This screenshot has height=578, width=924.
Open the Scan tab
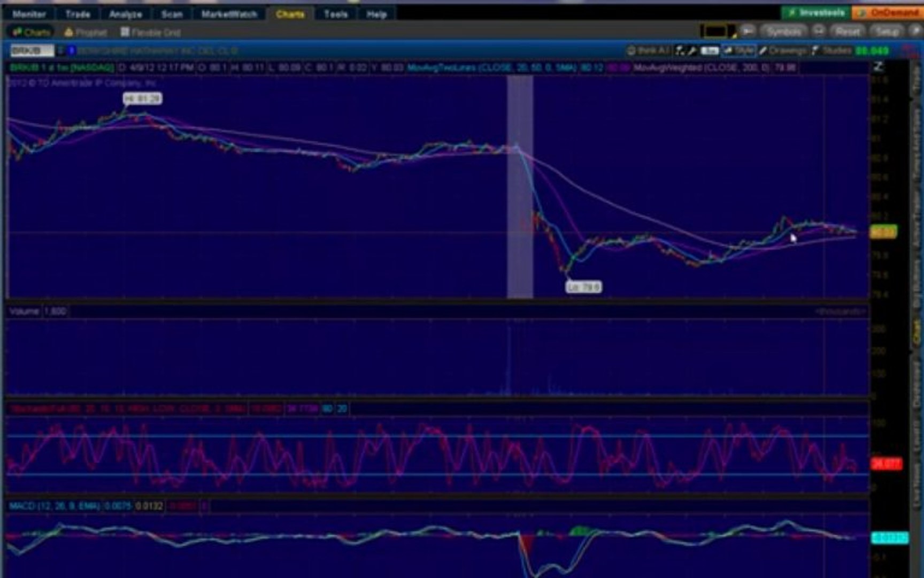coord(172,14)
